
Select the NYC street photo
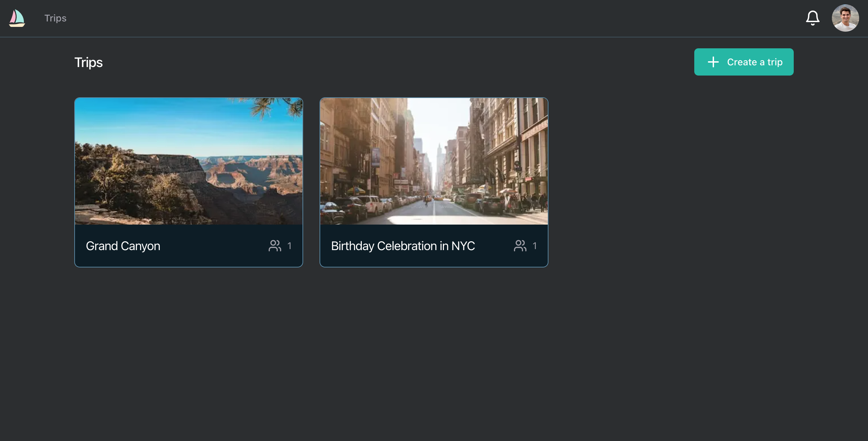tap(434, 161)
